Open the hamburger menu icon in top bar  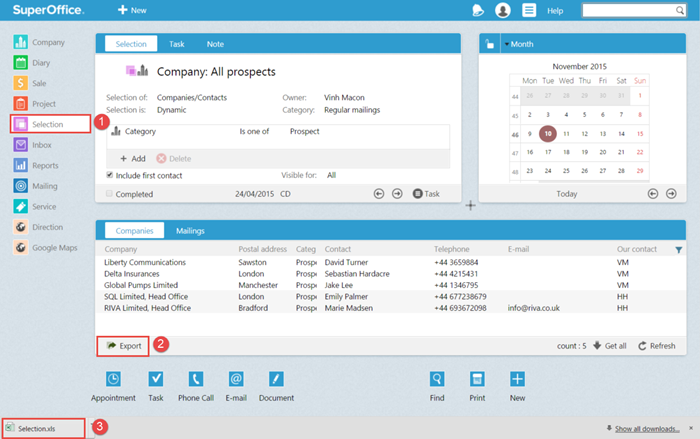[529, 10]
